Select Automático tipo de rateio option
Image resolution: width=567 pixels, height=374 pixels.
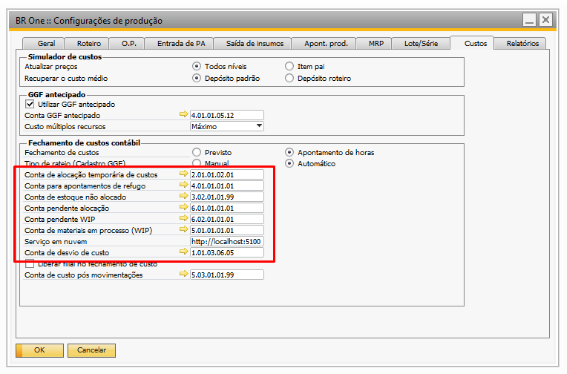pos(289,163)
